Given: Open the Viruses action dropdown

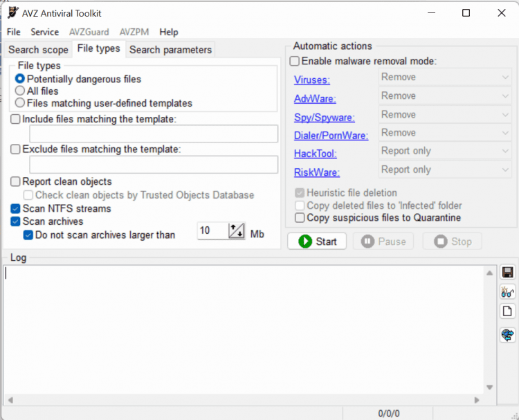Looking at the screenshot, I should pos(445,77).
